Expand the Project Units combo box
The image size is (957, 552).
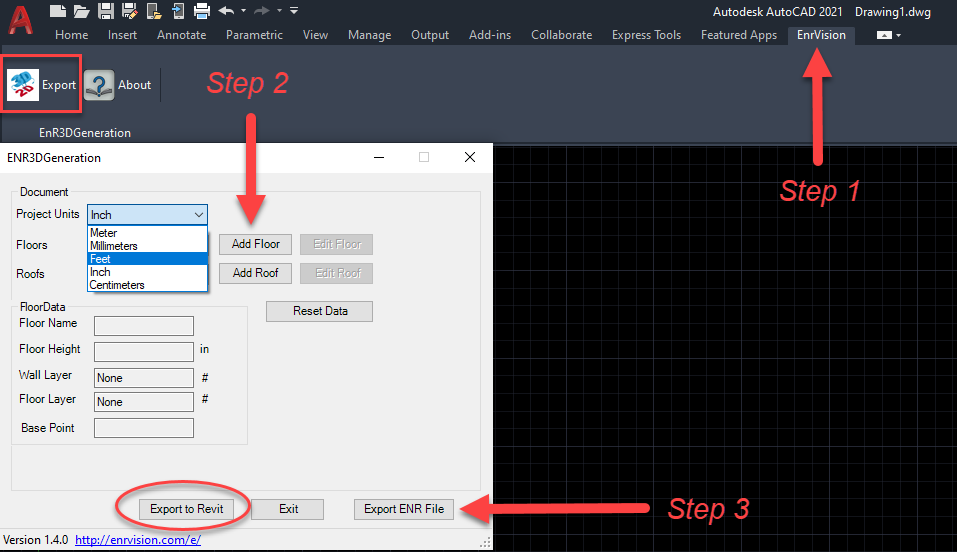point(198,214)
